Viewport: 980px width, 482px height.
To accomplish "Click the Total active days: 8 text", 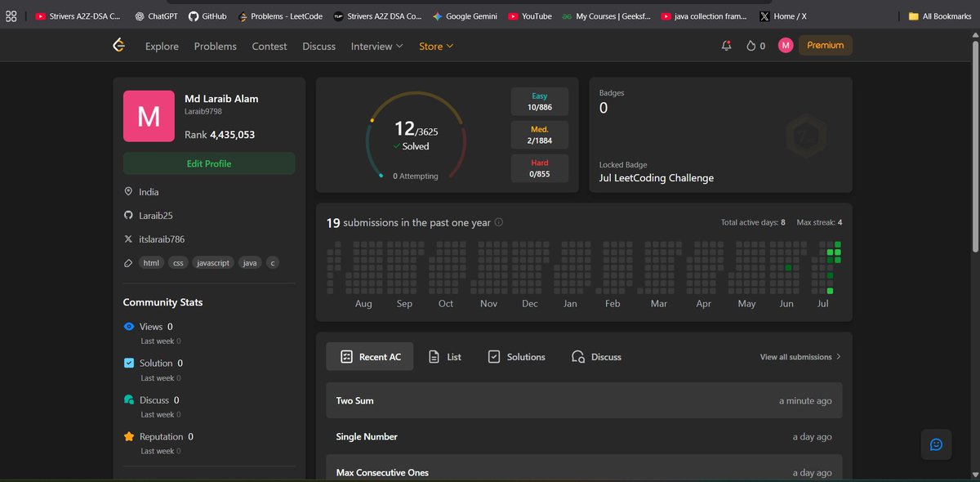I will [753, 222].
